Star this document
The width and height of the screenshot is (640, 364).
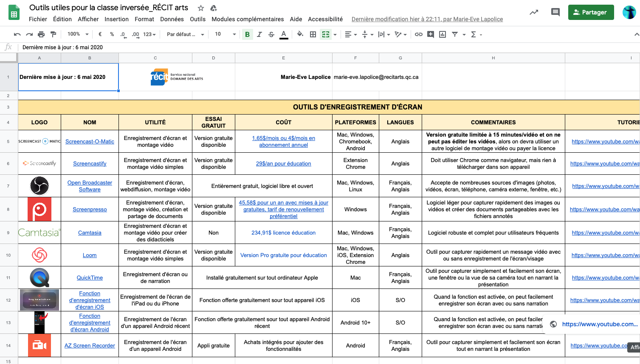coord(201,8)
